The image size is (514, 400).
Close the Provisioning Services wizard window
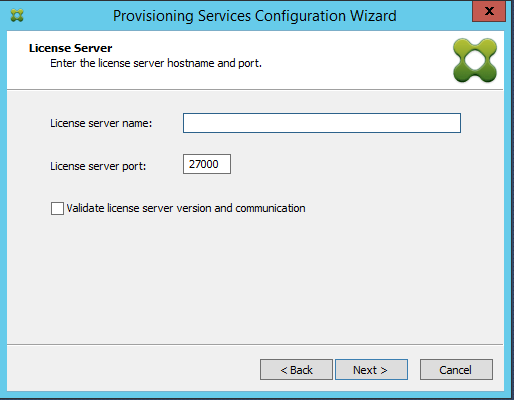coord(489,11)
